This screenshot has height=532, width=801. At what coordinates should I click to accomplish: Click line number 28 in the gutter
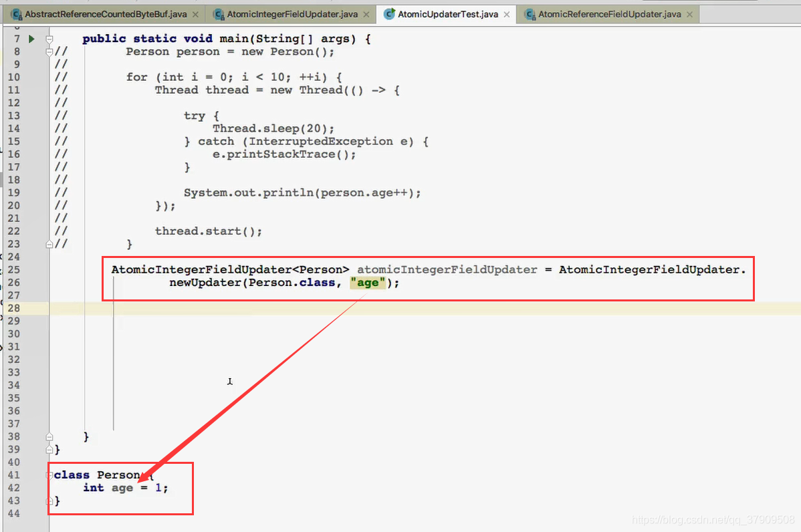click(14, 308)
